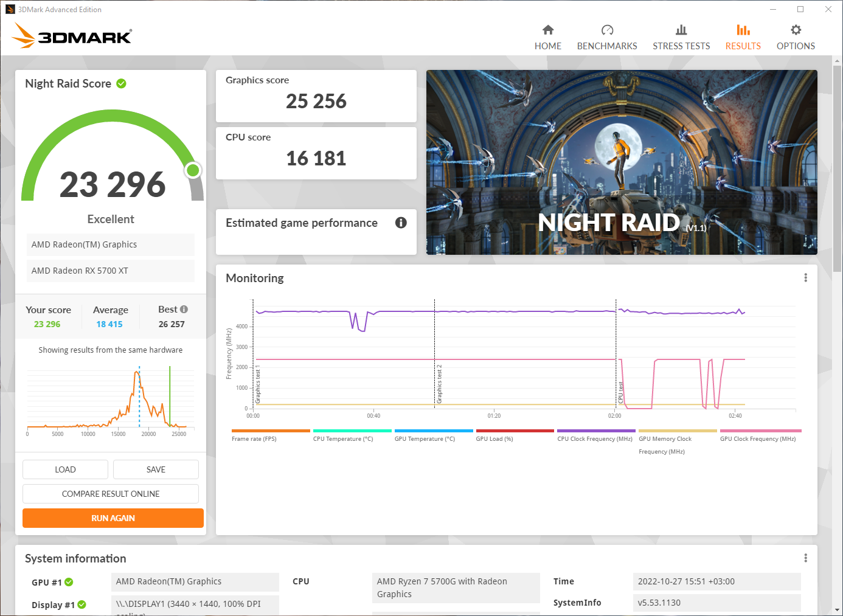Click the Night Raid benchmark image
The height and width of the screenshot is (616, 843).
click(x=622, y=162)
